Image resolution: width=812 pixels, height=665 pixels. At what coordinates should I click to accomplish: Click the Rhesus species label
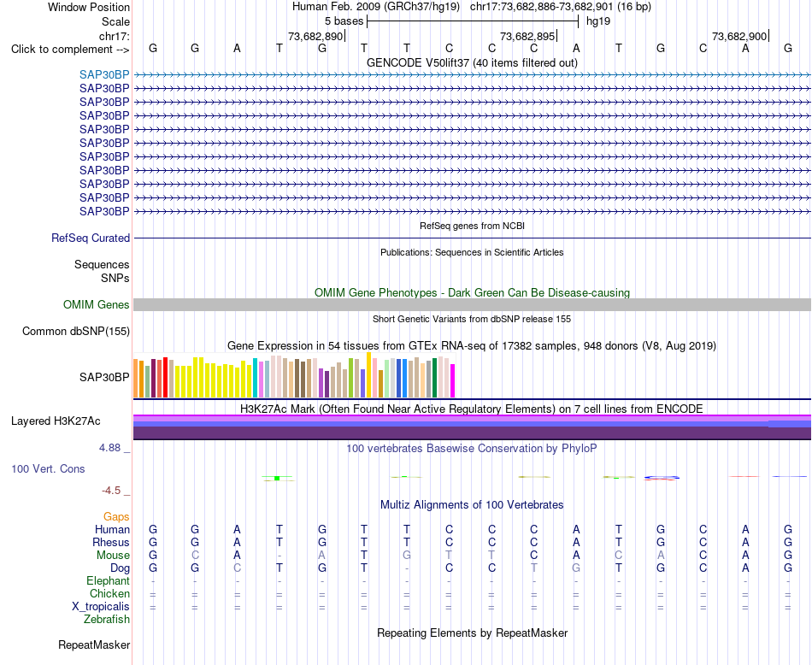point(111,542)
